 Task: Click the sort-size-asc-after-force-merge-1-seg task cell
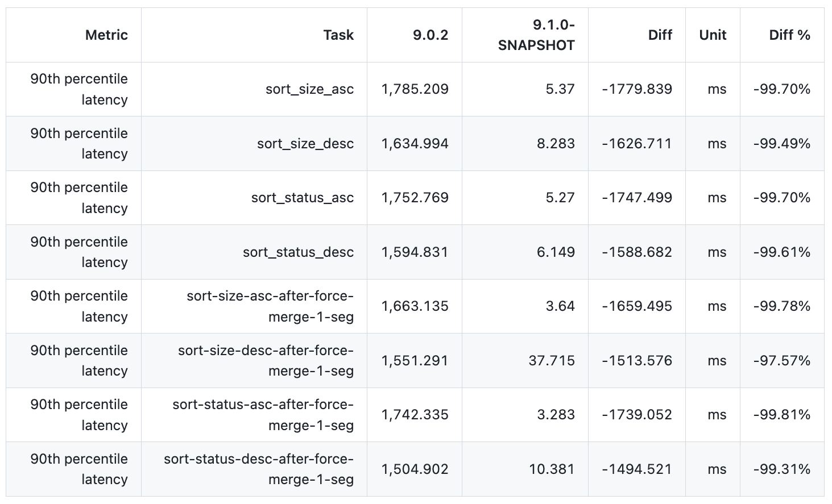[x=270, y=306]
